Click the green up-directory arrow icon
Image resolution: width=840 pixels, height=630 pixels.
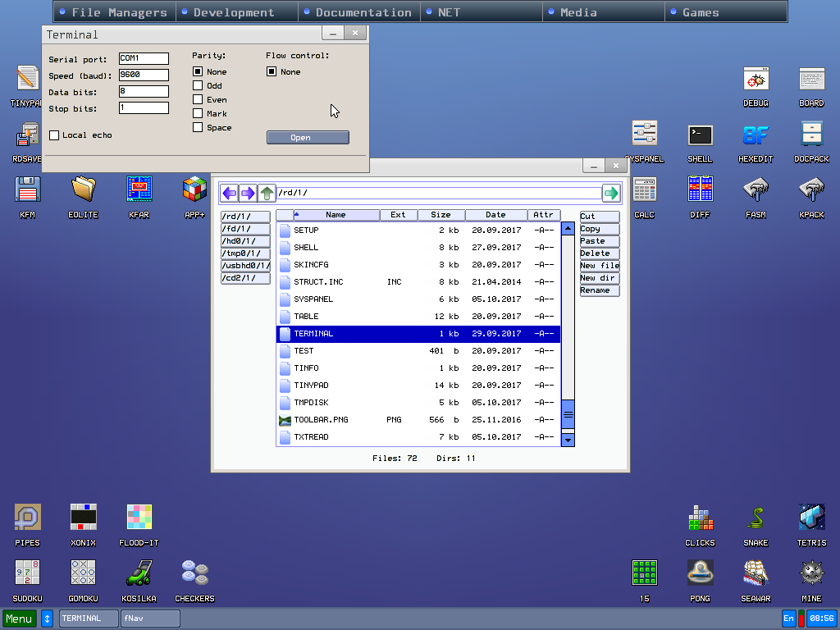point(267,194)
